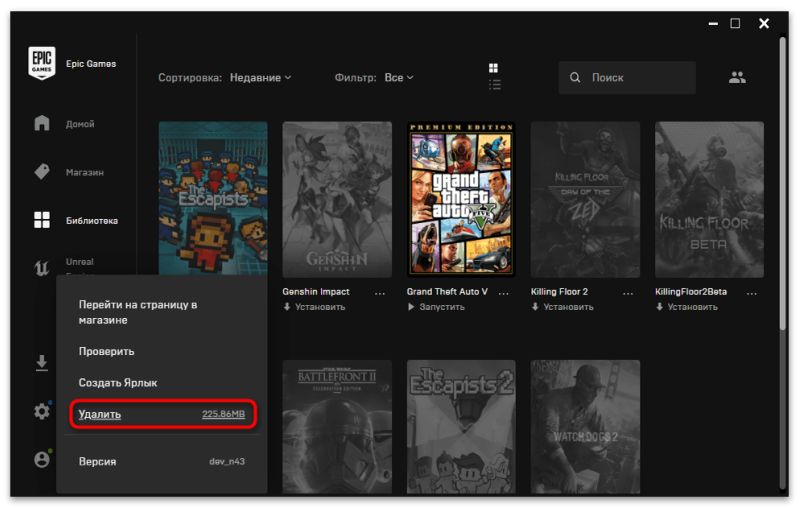Screen dimensions: 800x508
Task: Open the Killing Floor 2 cover thumbnail
Action: coord(585,199)
